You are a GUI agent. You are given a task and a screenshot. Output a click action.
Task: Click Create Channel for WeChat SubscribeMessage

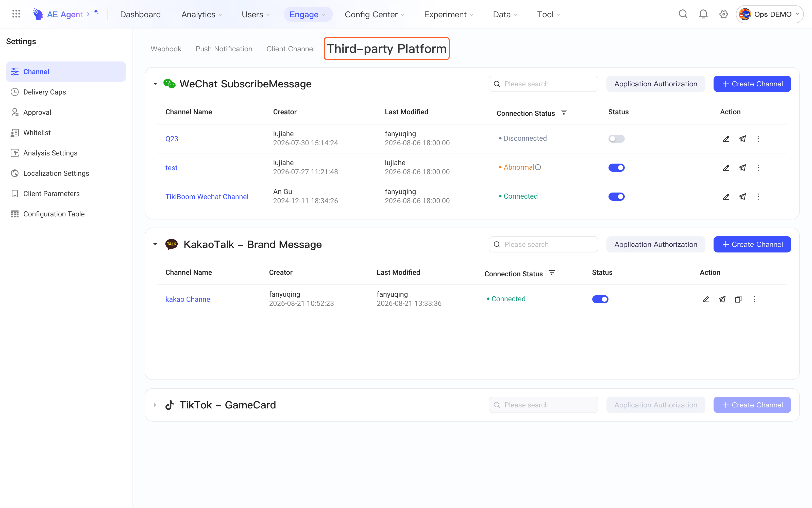(x=752, y=84)
